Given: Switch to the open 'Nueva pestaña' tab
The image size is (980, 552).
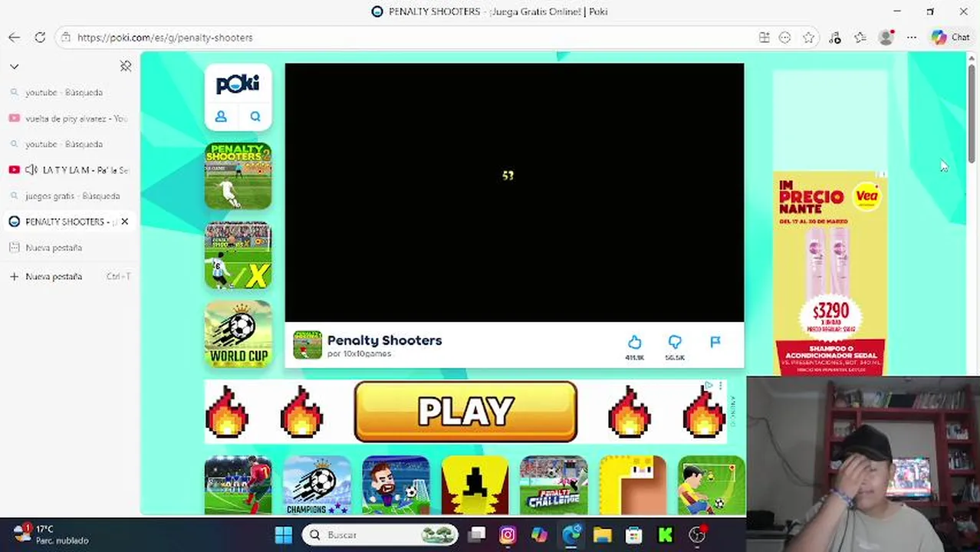Looking at the screenshot, I should tap(69, 248).
